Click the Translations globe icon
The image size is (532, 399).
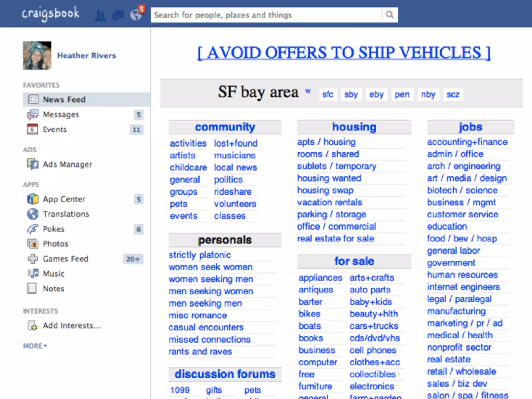tap(33, 214)
